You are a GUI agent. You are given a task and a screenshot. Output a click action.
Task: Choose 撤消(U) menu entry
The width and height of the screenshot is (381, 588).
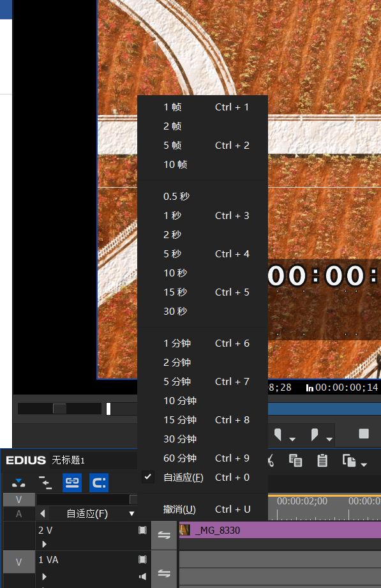click(x=202, y=509)
